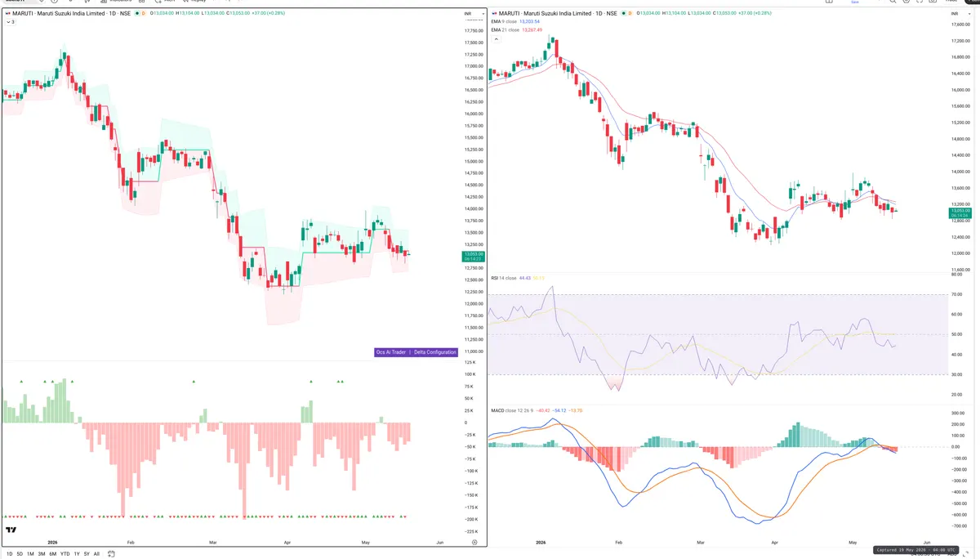980x559 pixels.
Task: Click the Ocs Ai Trader button
Action: click(390, 352)
